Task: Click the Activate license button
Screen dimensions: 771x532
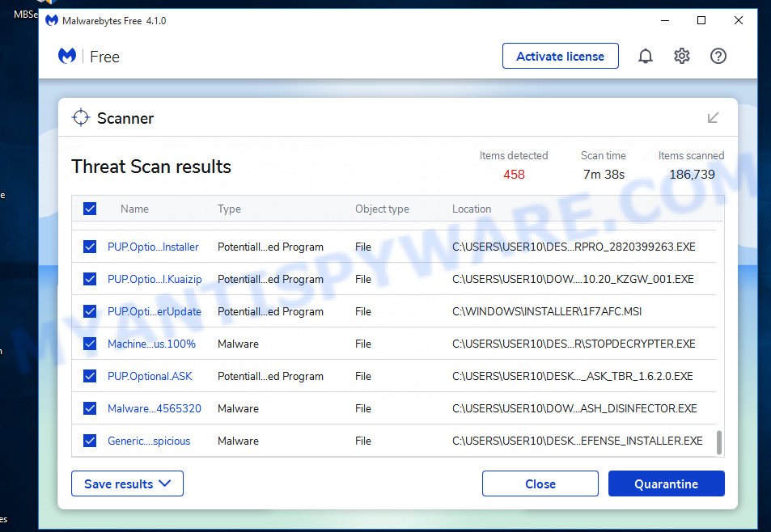Action: click(560, 56)
